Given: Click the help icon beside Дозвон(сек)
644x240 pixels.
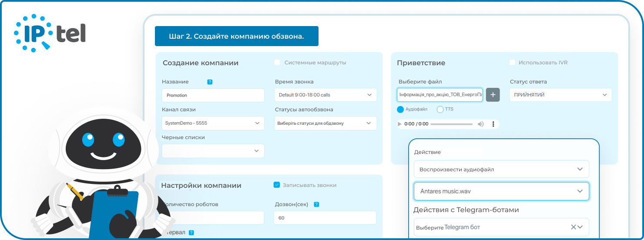Looking at the screenshot, I should tap(316, 204).
